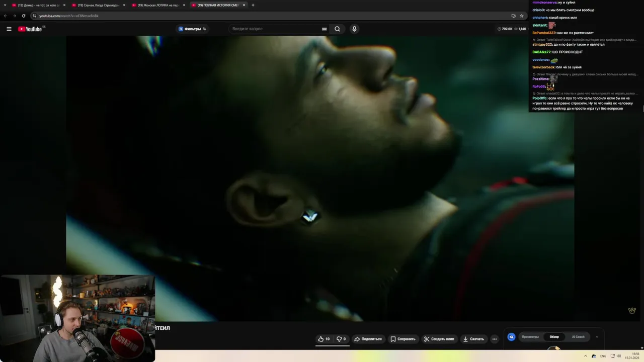Click the Поделиться share button
The height and width of the screenshot is (362, 644).
point(368,339)
